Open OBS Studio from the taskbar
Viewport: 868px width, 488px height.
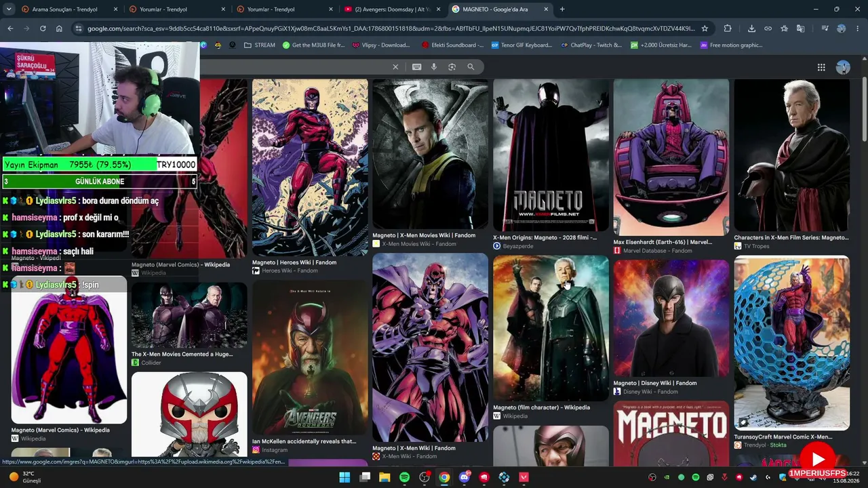(x=425, y=477)
